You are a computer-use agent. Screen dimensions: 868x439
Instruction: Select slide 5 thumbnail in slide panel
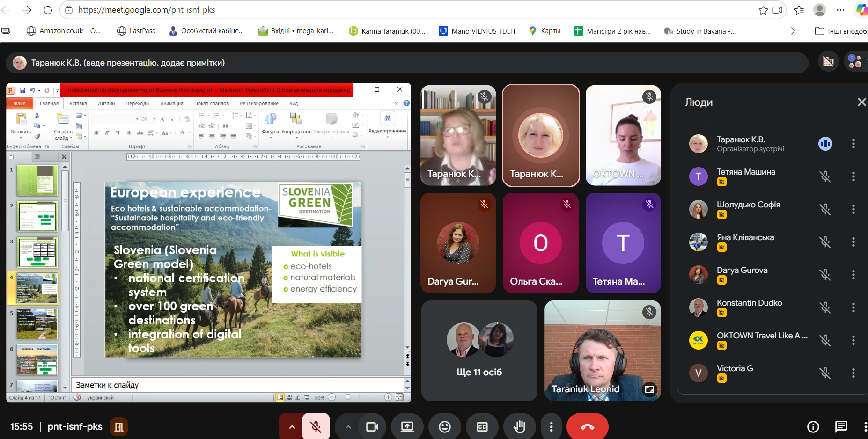37,323
